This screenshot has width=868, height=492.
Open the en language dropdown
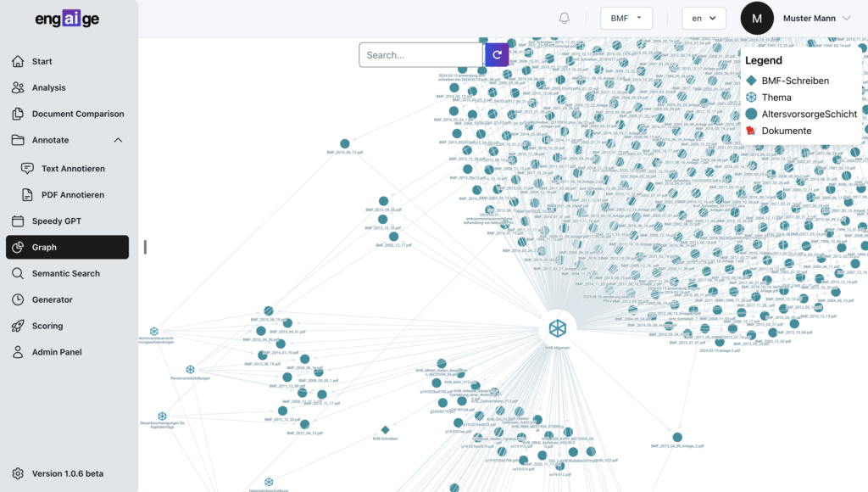point(704,19)
